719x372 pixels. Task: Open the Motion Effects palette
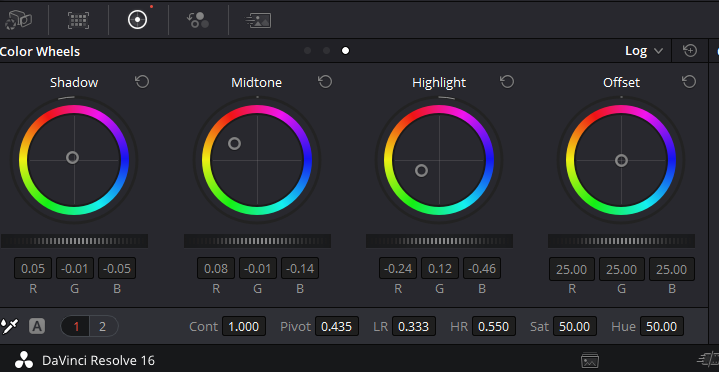click(258, 20)
